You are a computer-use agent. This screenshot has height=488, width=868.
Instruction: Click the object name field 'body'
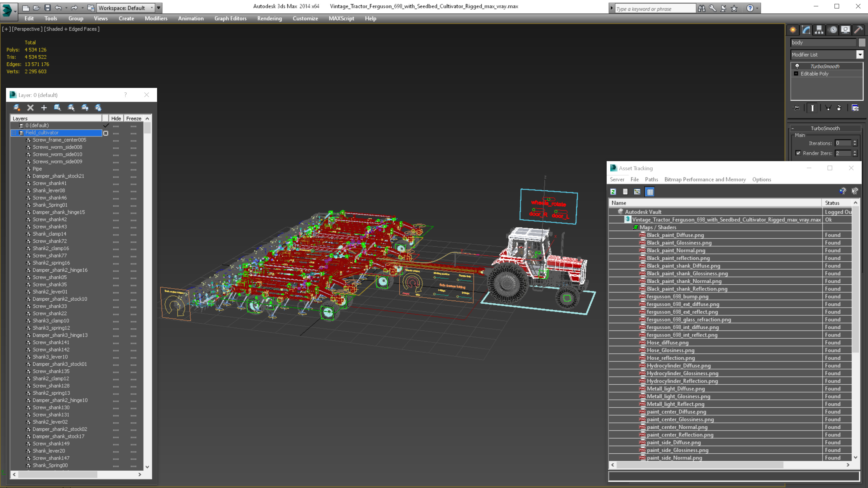pyautogui.click(x=823, y=42)
